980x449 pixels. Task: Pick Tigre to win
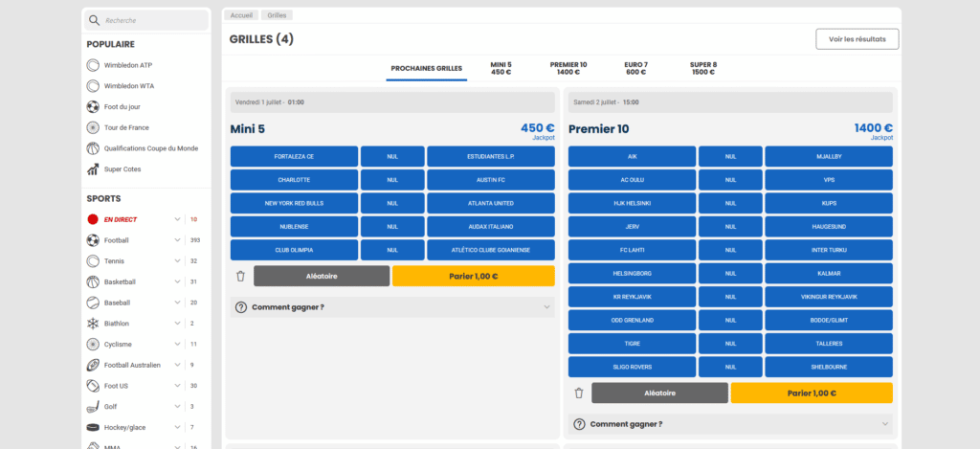click(x=632, y=344)
